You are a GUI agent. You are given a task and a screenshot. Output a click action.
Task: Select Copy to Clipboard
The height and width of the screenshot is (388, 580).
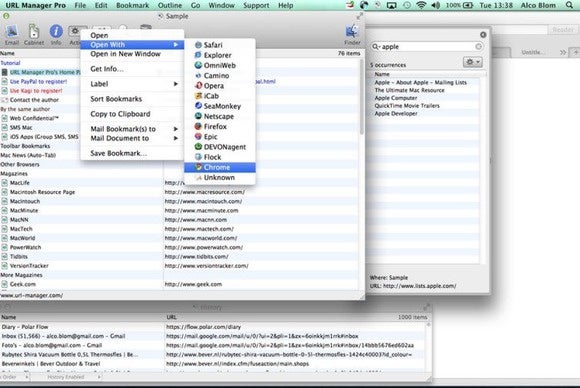tap(132, 114)
